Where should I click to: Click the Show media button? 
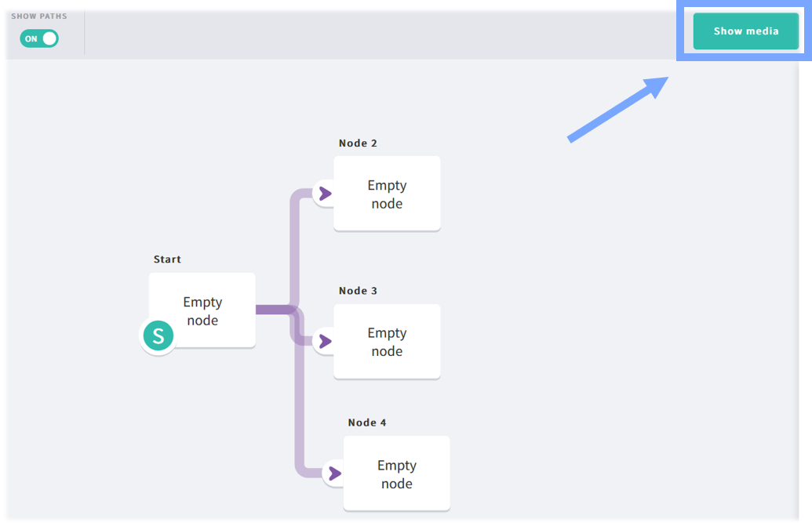pyautogui.click(x=746, y=31)
